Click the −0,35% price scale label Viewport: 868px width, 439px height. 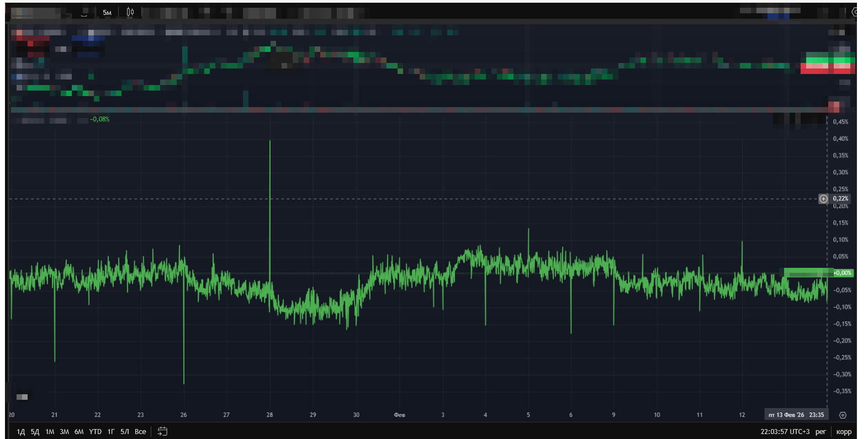[842, 392]
